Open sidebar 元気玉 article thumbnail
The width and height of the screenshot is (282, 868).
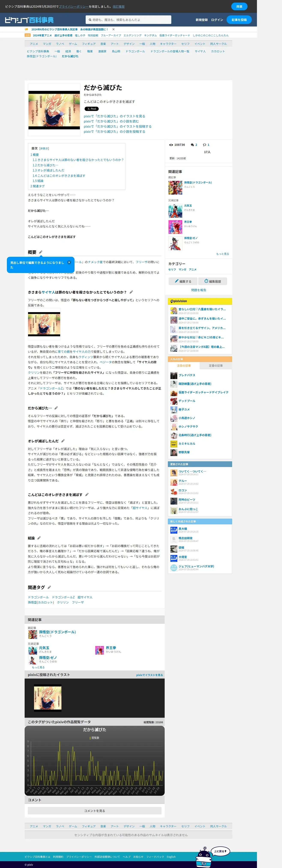coord(175,211)
